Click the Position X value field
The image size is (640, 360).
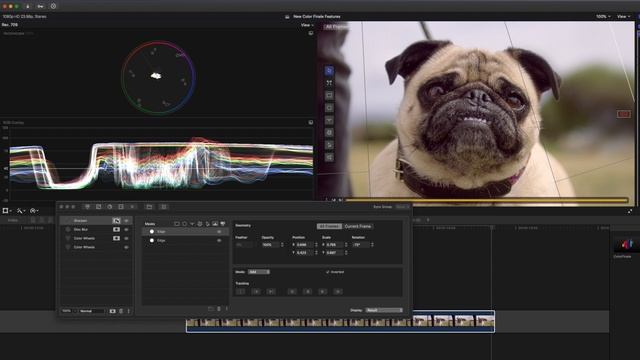point(304,245)
